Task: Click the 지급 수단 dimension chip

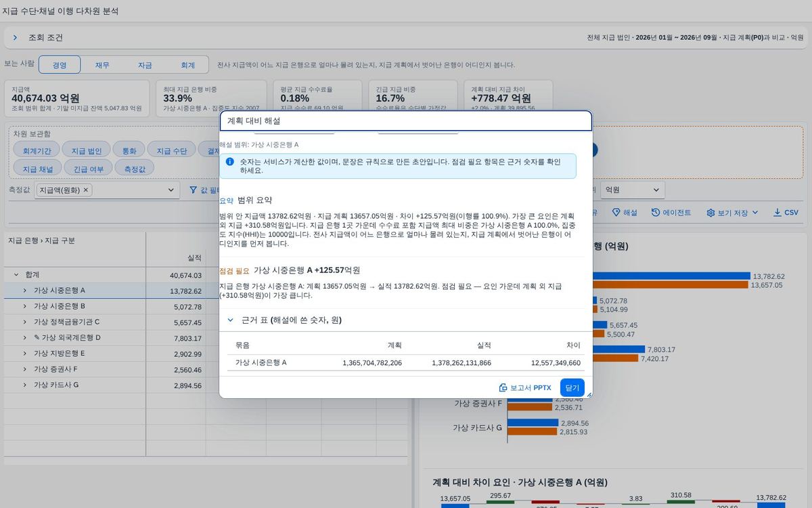Action: pyautogui.click(x=172, y=150)
